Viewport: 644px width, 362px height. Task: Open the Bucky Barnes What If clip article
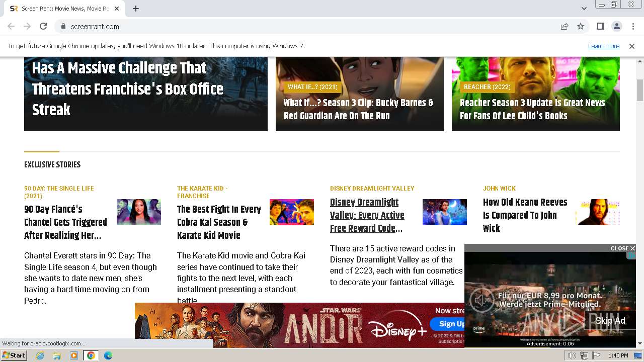(x=358, y=109)
